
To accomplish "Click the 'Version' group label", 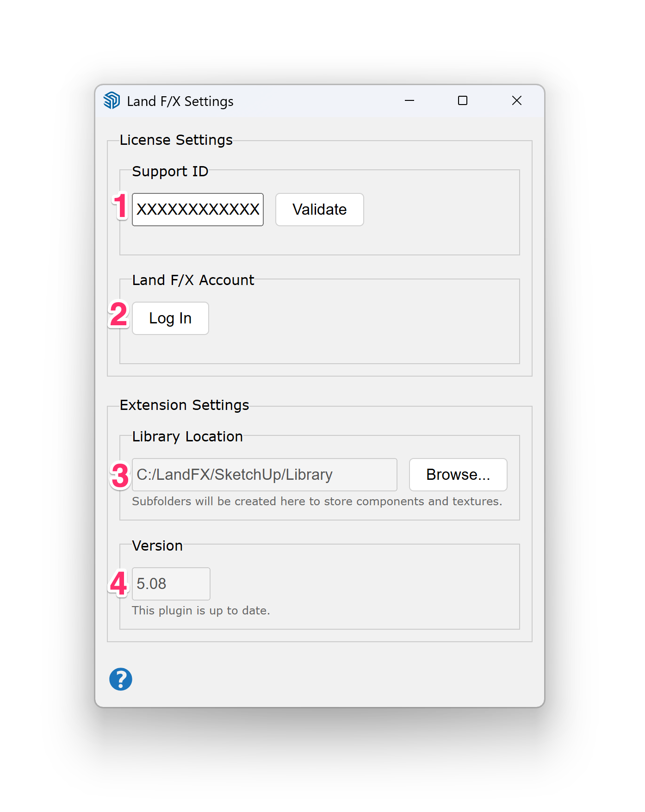I will click(157, 545).
